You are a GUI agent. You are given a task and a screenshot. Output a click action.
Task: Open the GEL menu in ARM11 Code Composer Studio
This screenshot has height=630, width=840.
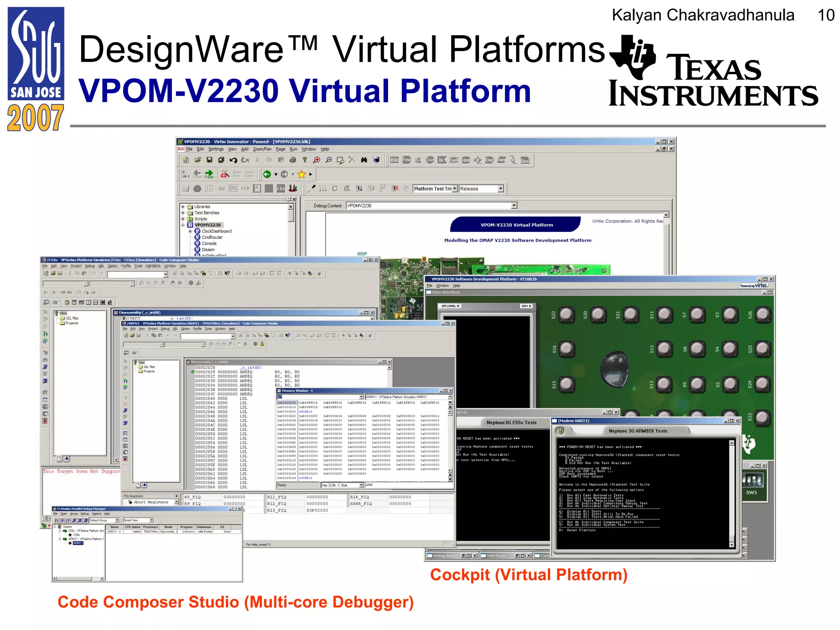(175, 329)
